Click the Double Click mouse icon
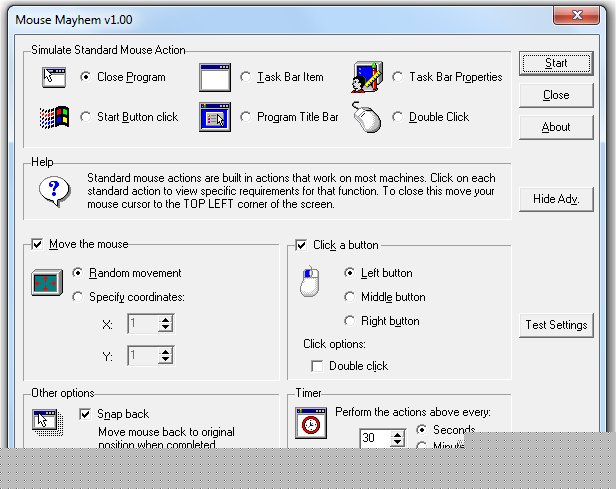The image size is (616, 489). [x=367, y=118]
